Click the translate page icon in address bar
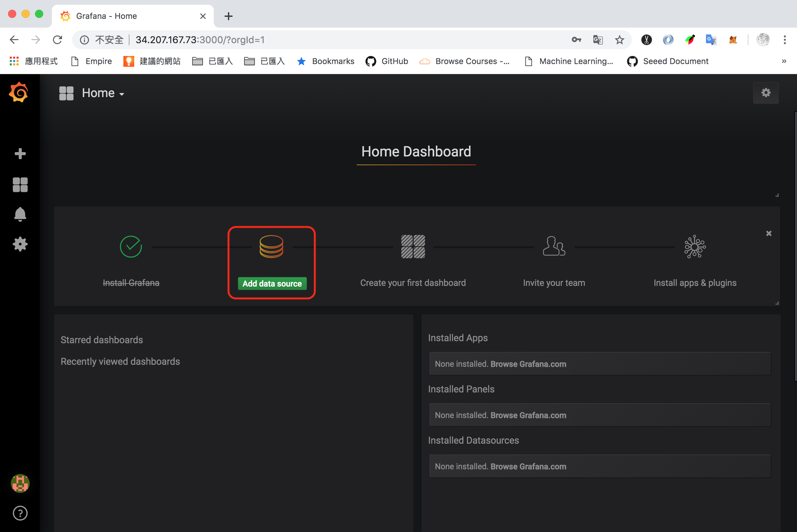The height and width of the screenshot is (532, 797). pos(598,40)
